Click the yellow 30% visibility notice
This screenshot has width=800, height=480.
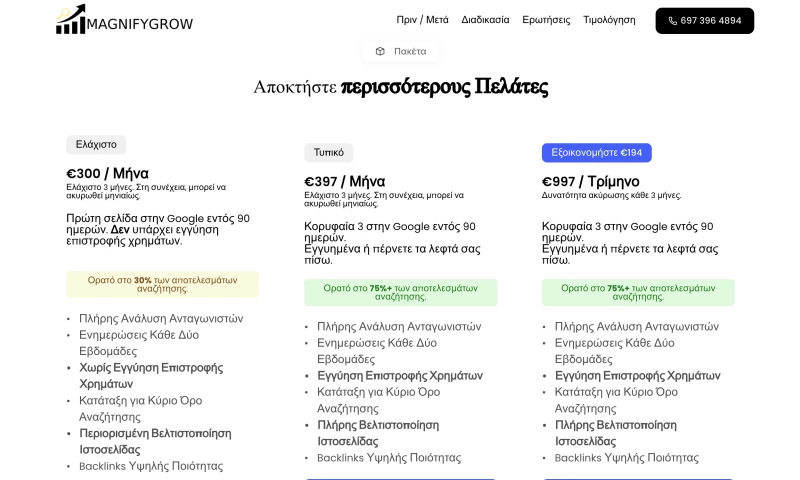[x=162, y=284]
